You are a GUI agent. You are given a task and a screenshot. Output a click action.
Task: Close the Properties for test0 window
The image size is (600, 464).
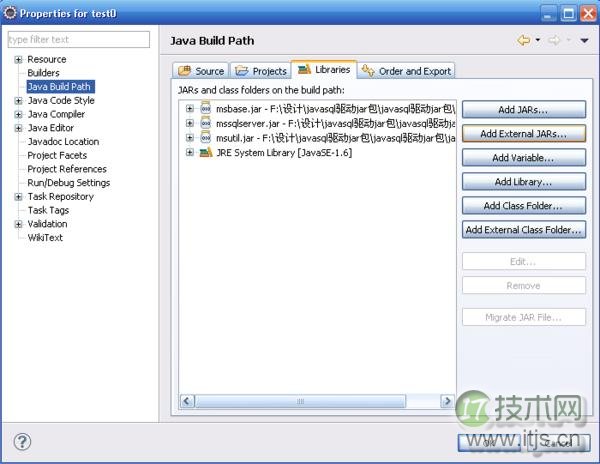(588, 14)
